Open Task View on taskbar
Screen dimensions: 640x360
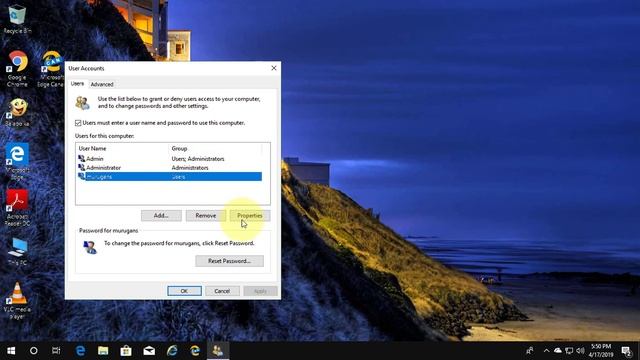coord(56,351)
